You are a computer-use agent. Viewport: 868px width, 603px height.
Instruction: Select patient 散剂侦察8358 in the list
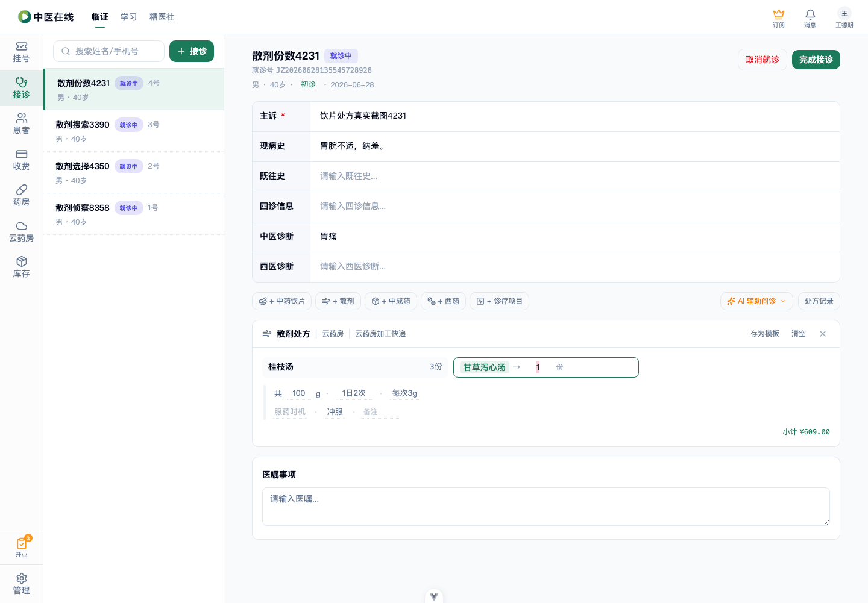[x=134, y=214]
